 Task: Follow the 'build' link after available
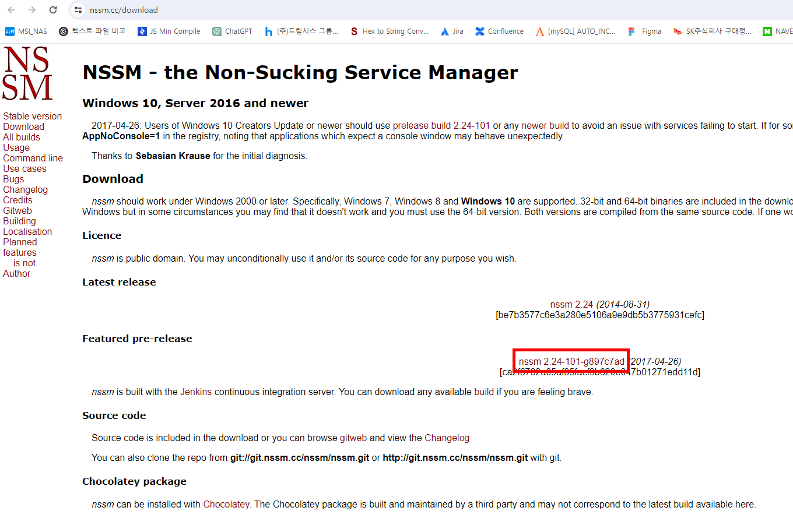coord(484,392)
